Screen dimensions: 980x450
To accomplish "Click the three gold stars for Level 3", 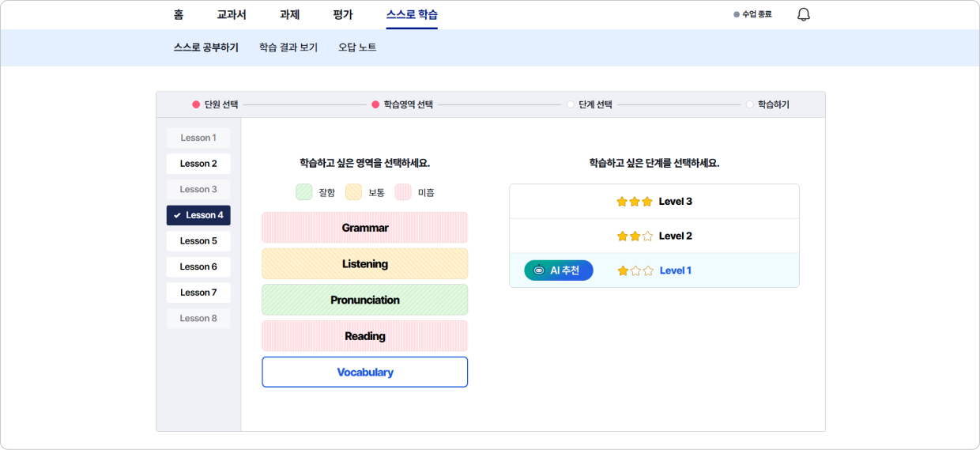I will [635, 202].
